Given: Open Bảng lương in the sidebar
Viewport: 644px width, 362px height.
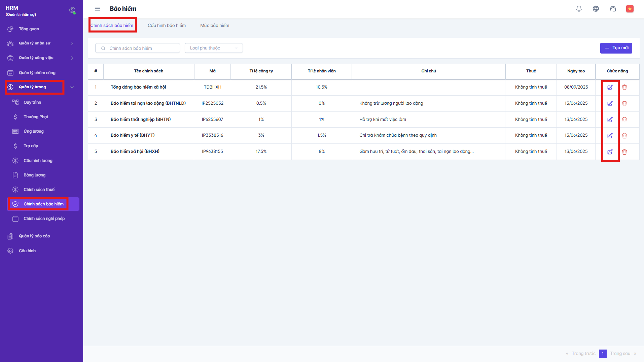Looking at the screenshot, I should [34, 175].
